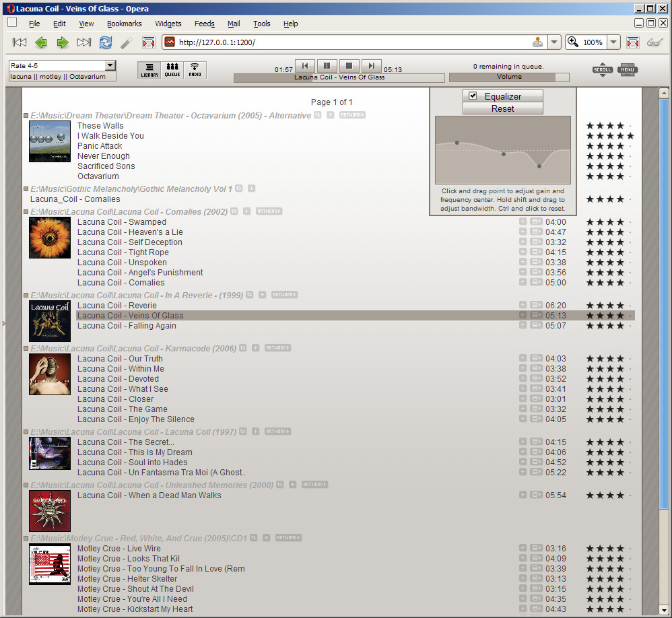Viewport: 672px width, 618px height.
Task: Open the Radio view icon
Action: pyautogui.click(x=195, y=70)
